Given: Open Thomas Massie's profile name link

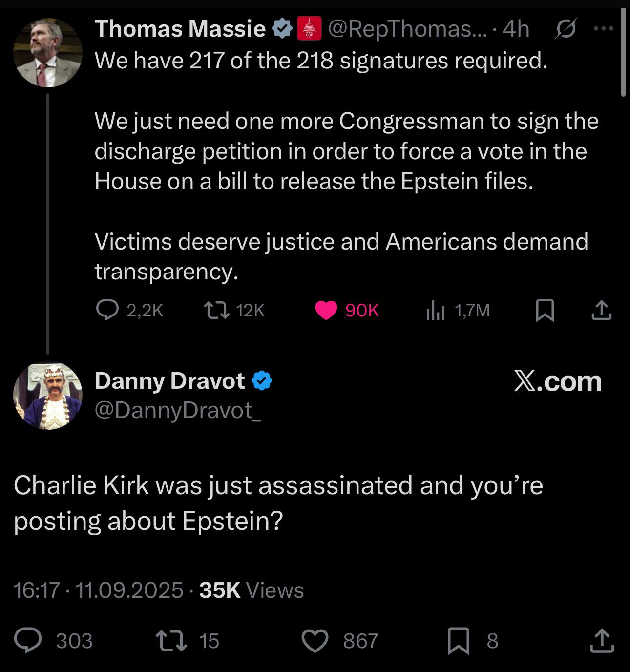Looking at the screenshot, I should tap(180, 28).
